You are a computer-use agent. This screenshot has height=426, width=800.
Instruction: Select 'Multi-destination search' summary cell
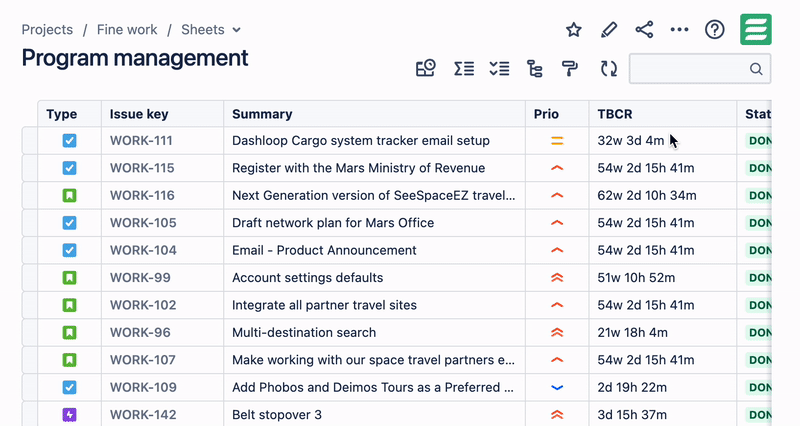click(x=374, y=333)
